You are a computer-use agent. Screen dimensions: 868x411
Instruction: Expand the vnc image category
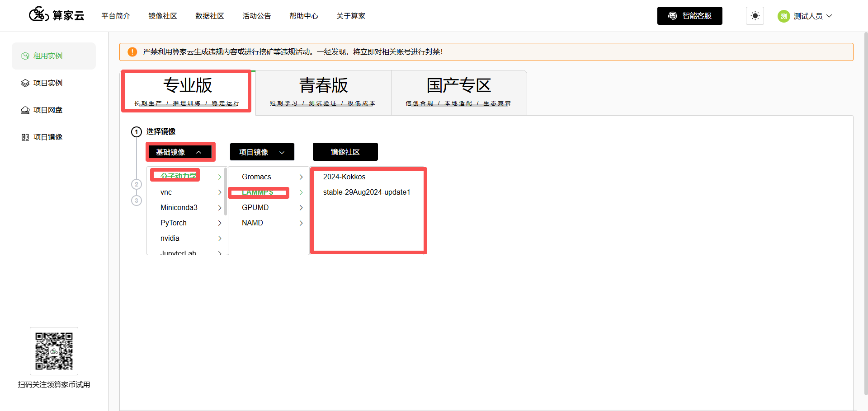point(186,192)
